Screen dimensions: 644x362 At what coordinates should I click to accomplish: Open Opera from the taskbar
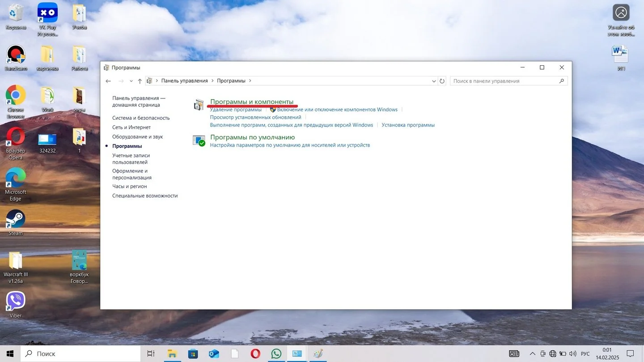pos(255,354)
